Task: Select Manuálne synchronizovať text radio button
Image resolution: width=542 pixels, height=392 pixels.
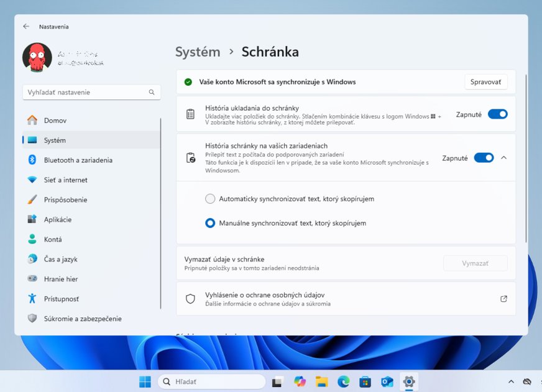Action: pyautogui.click(x=210, y=223)
